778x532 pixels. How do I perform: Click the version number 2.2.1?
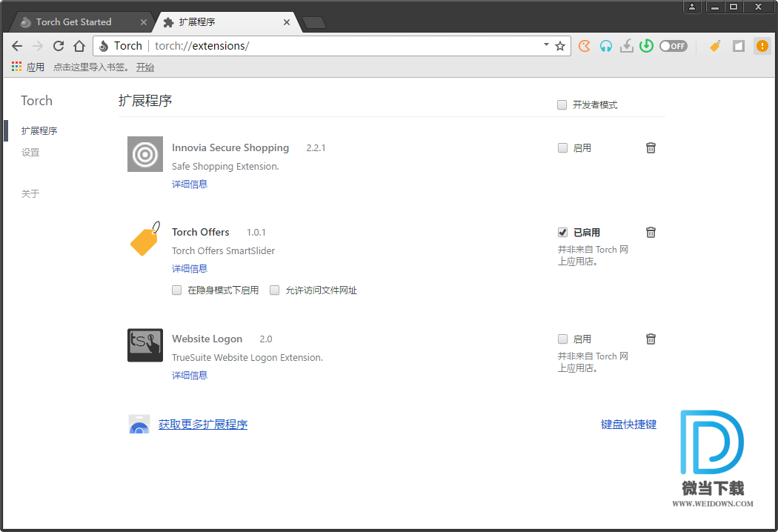click(316, 148)
